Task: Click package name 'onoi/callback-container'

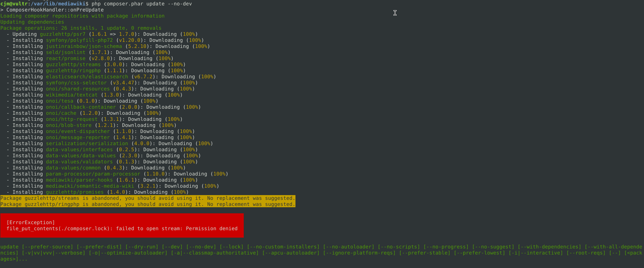Action: [x=81, y=107]
